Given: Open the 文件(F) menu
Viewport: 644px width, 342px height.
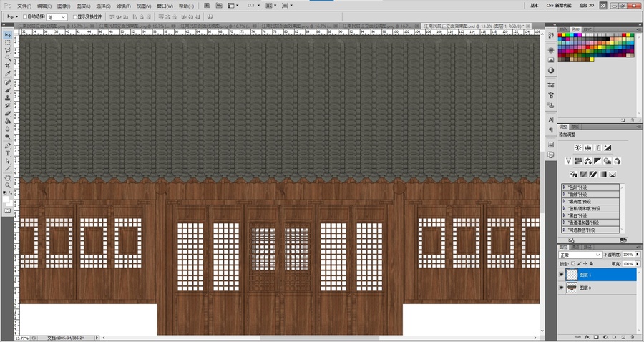Looking at the screenshot, I should tap(24, 6).
